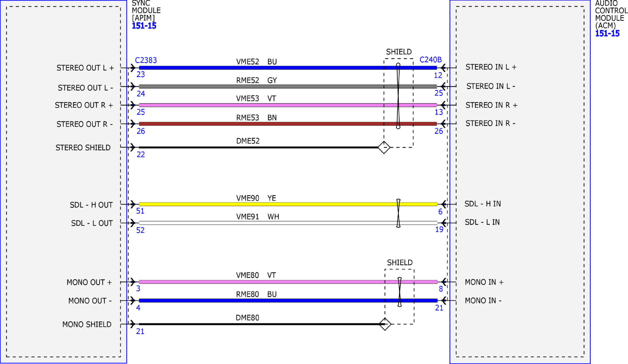Screen dimensions: 628x364
Task: Select the MONO OUT - label
Action: coord(90,301)
